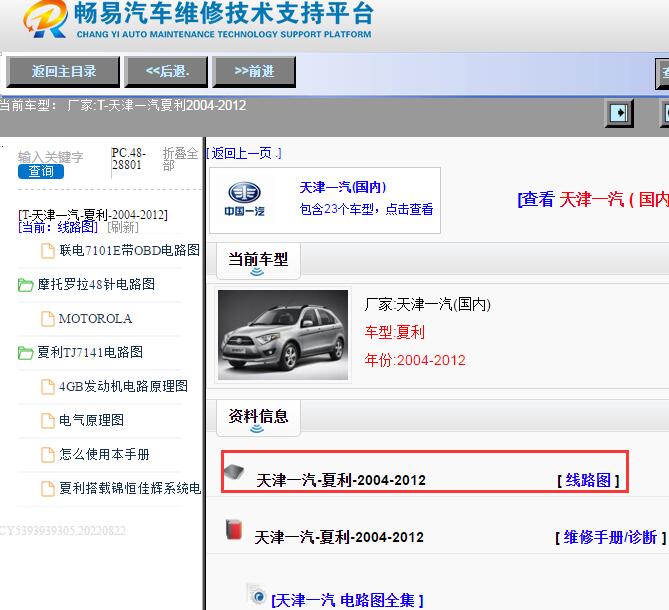Open 4GB发动机电路原理图 document

(x=123, y=386)
